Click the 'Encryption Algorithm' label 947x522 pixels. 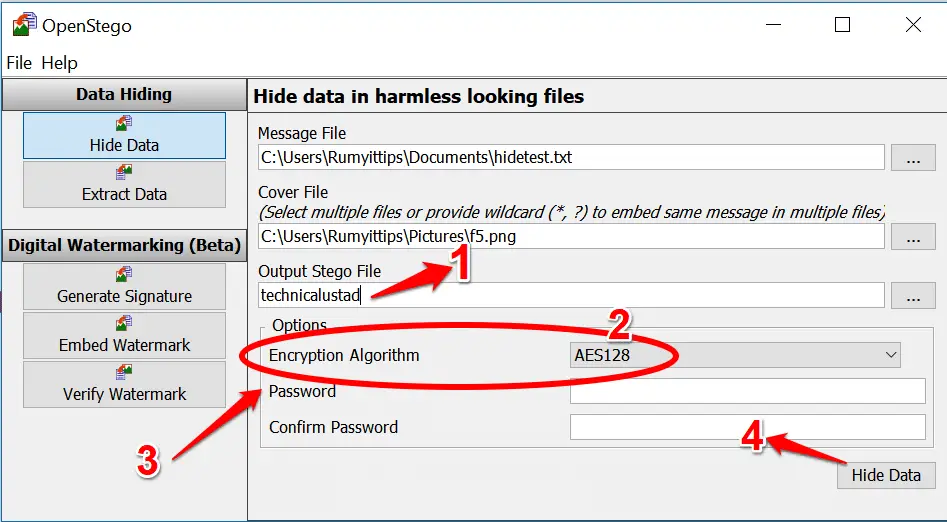(x=344, y=355)
